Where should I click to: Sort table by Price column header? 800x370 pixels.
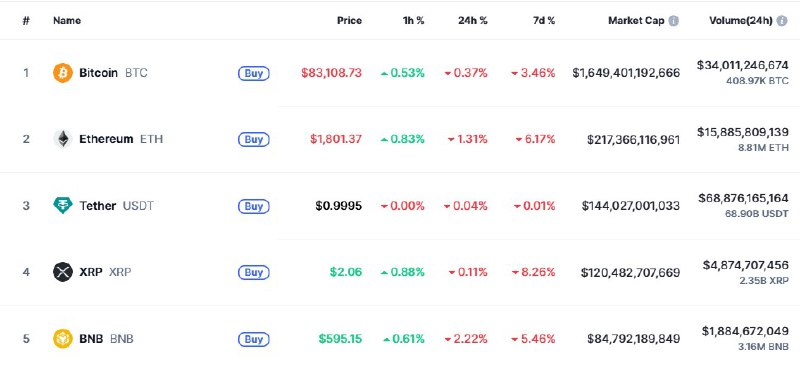(x=349, y=21)
